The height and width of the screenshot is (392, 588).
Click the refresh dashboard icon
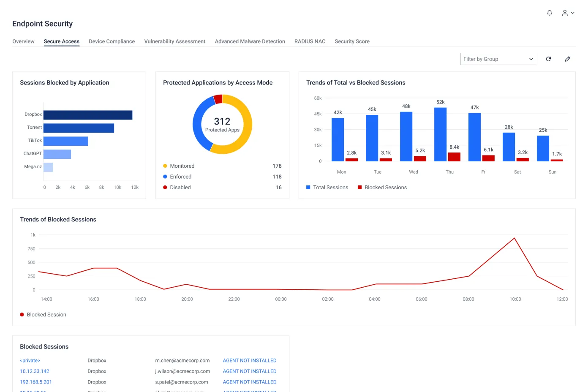[x=548, y=59]
